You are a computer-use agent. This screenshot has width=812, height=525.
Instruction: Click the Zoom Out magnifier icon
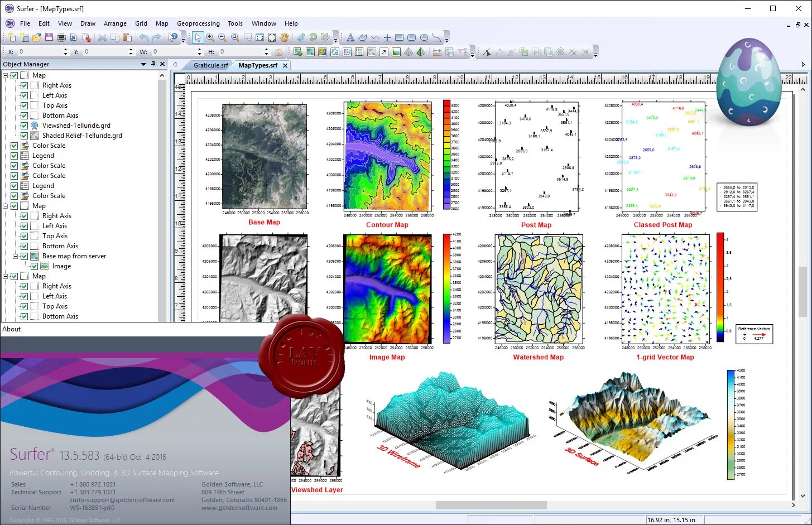tap(222, 37)
